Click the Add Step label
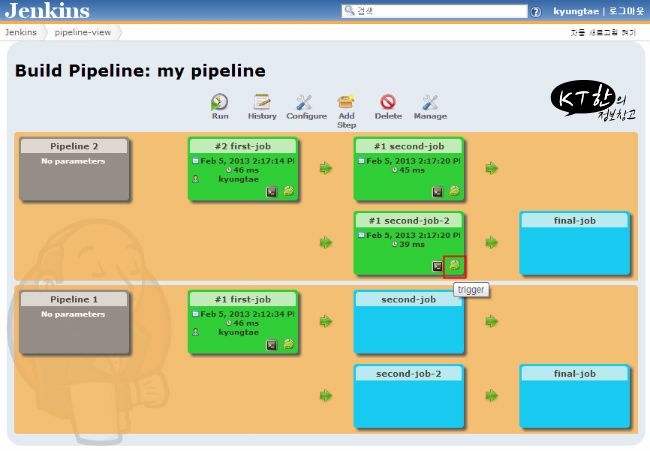 click(x=346, y=120)
